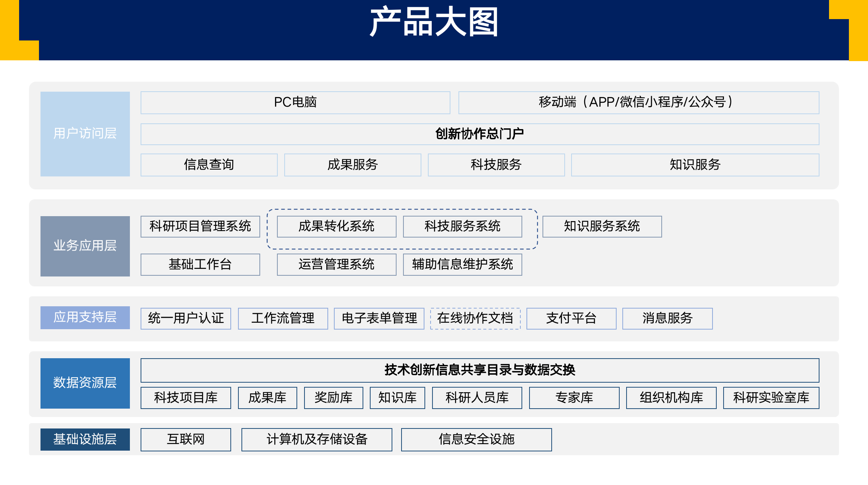Viewport: 868px width, 485px height.
Task: Select the 信息安全设施 box
Action: coord(476,440)
